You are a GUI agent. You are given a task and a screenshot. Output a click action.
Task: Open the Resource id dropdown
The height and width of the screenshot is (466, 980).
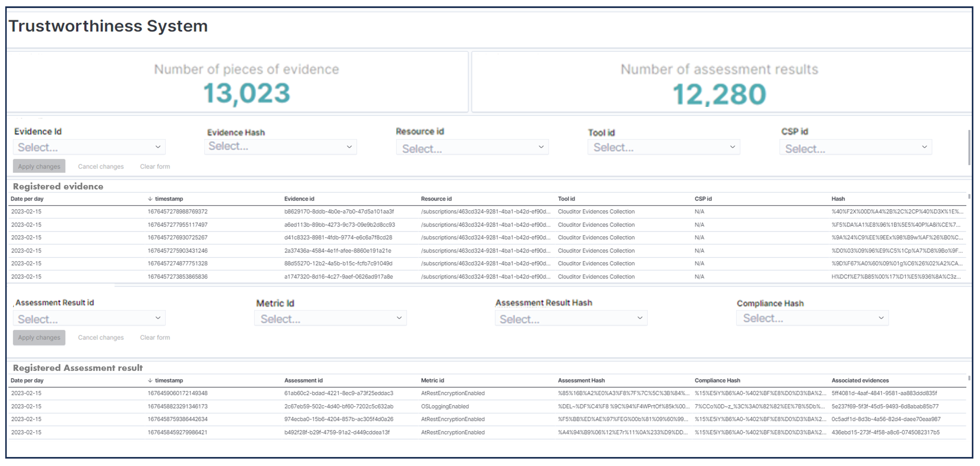click(472, 147)
